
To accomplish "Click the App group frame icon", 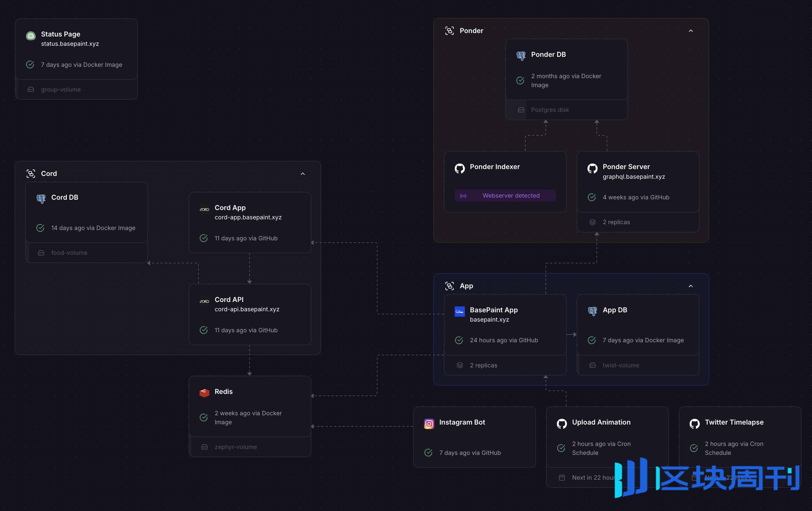I will (449, 286).
